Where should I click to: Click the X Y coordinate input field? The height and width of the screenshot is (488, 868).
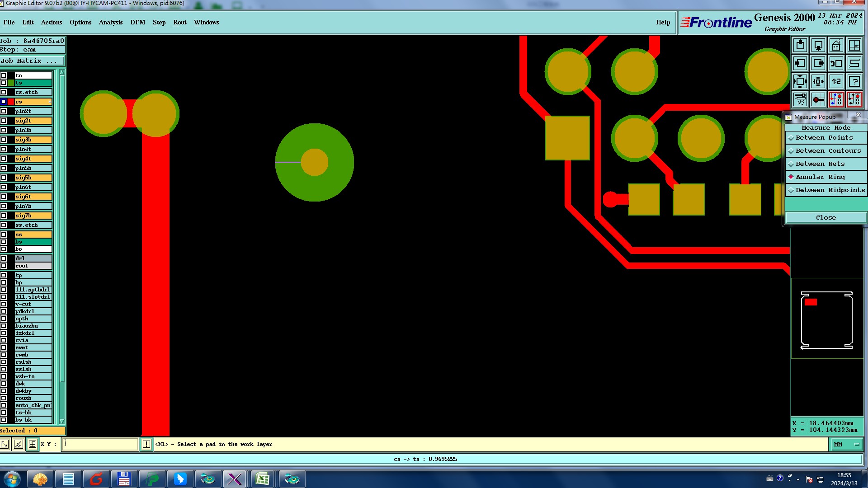point(100,445)
